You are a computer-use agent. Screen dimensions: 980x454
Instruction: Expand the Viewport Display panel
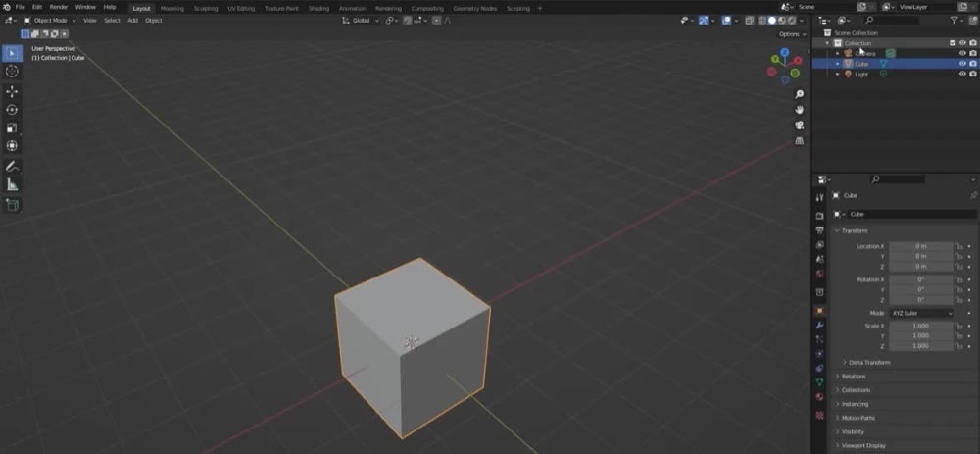[x=862, y=445]
